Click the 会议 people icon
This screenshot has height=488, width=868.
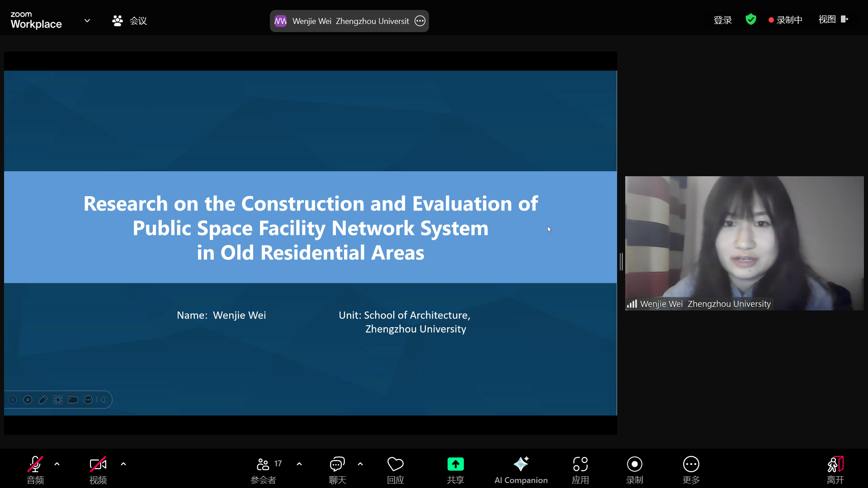[x=118, y=21]
